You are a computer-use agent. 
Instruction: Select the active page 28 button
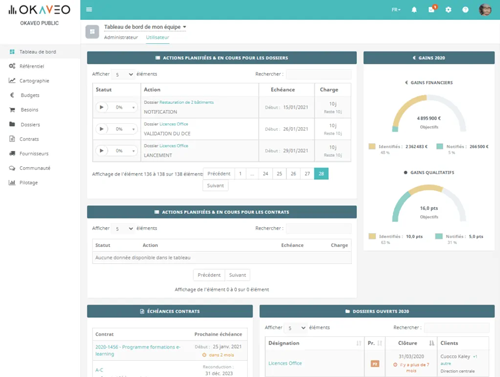321,174
